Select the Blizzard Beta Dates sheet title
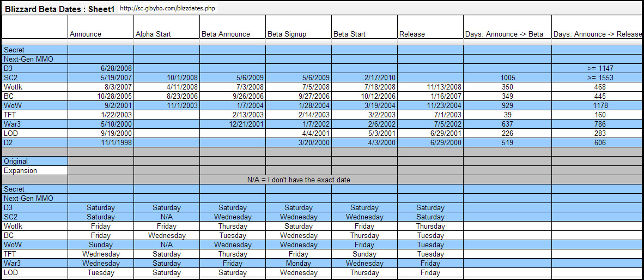The image size is (644, 280). [x=60, y=8]
